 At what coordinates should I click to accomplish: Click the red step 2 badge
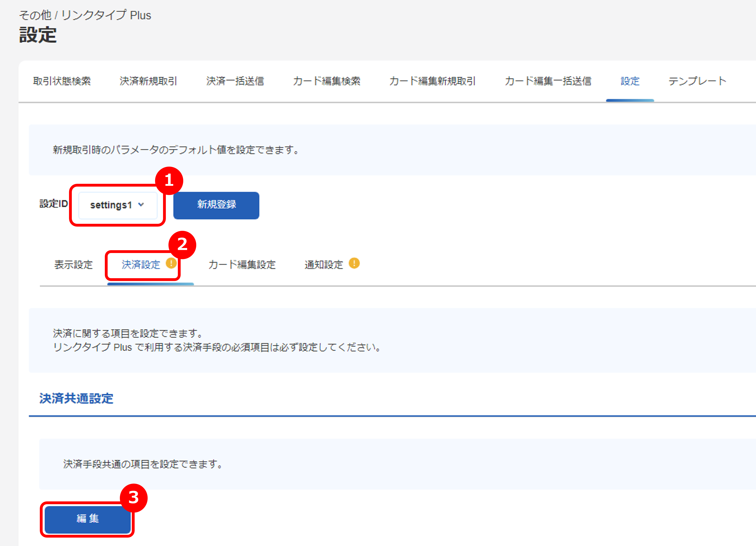182,245
